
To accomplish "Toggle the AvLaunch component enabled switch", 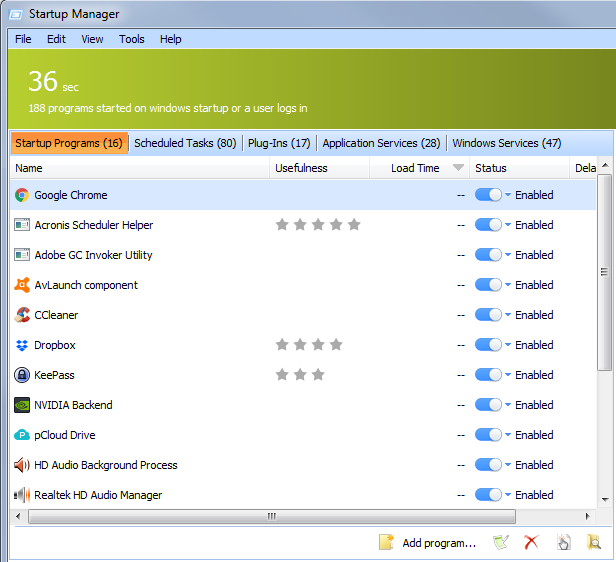I will (x=488, y=285).
